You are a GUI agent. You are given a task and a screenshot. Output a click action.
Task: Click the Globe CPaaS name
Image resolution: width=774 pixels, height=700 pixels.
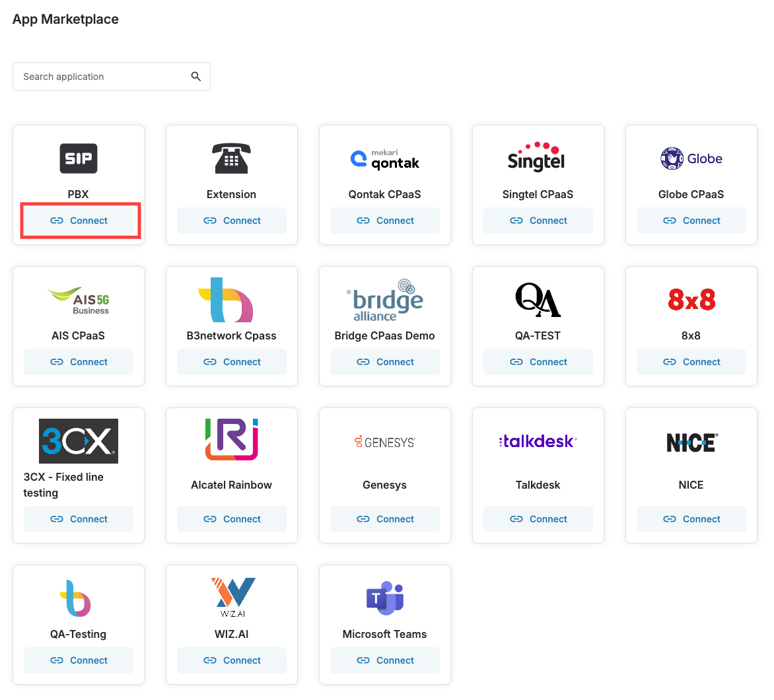[691, 195]
